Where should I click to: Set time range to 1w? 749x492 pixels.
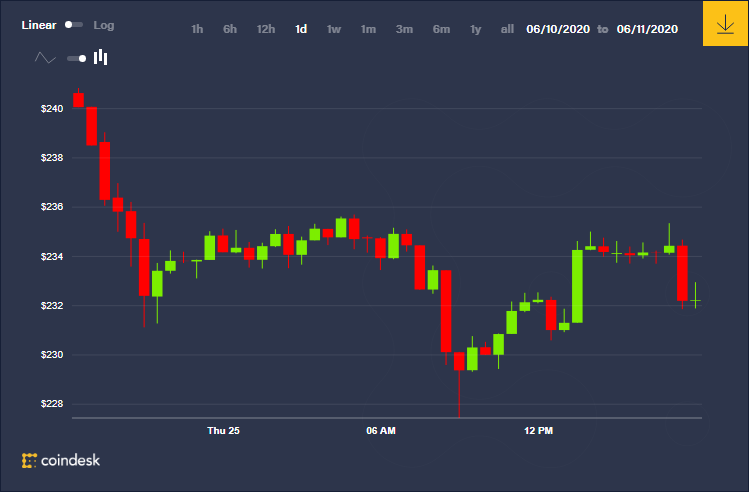point(334,29)
